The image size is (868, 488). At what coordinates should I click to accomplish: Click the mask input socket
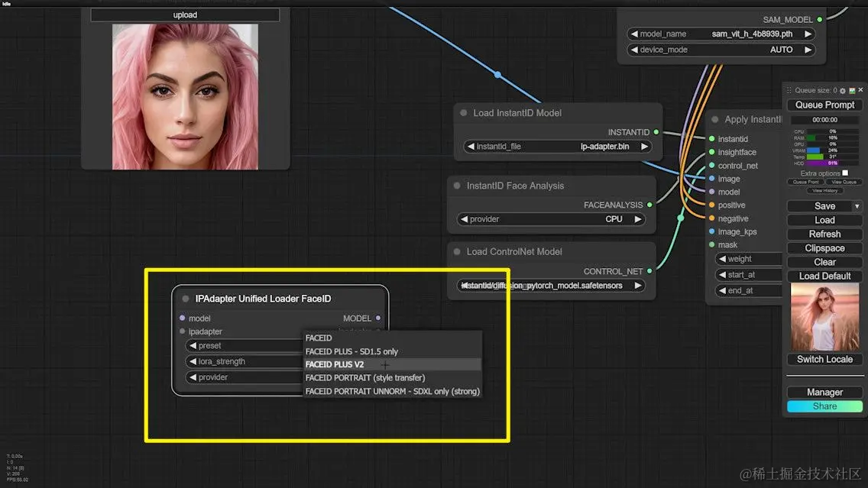click(712, 244)
